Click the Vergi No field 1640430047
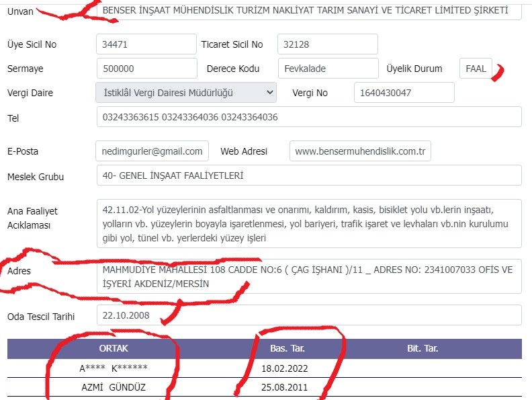Viewport: 532px width, 400px height. [404, 92]
